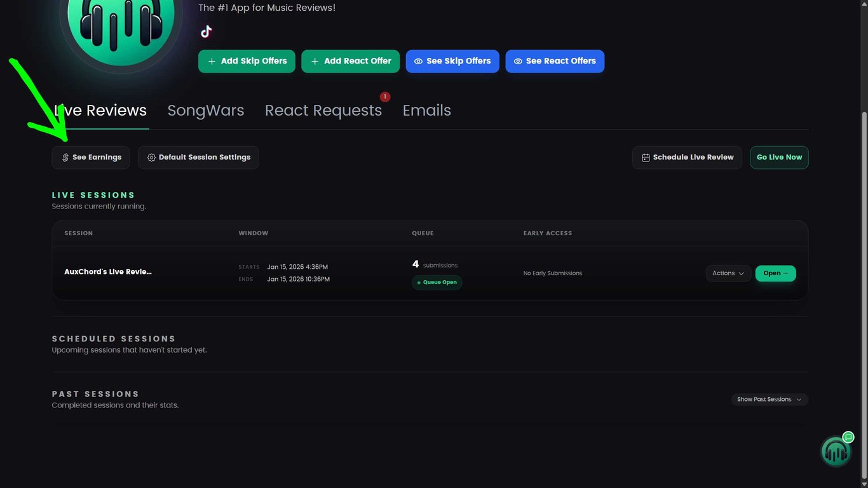Open the TikTok profile icon
The image size is (868, 488).
click(206, 32)
